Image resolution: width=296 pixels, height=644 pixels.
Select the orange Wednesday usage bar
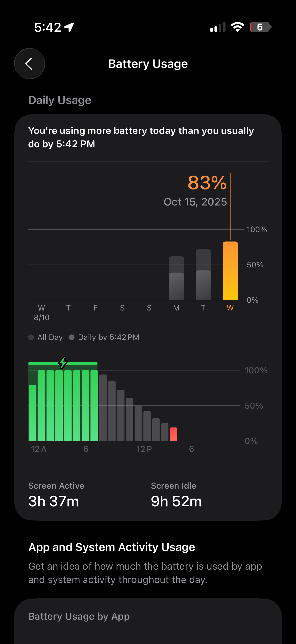coord(230,271)
